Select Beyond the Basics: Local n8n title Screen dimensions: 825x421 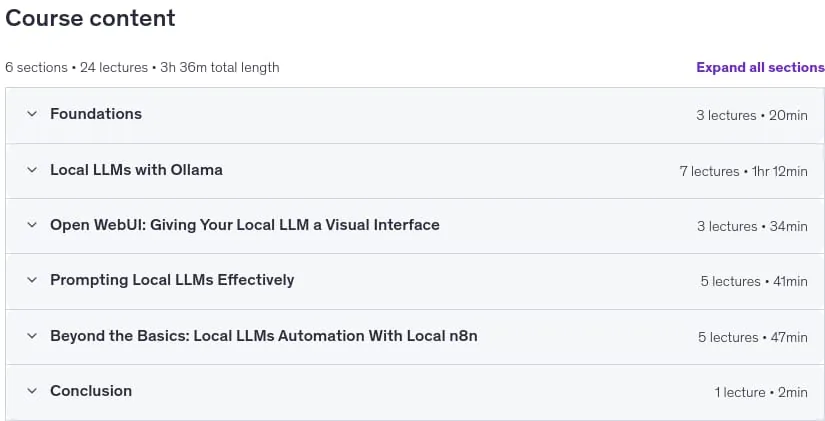click(264, 336)
